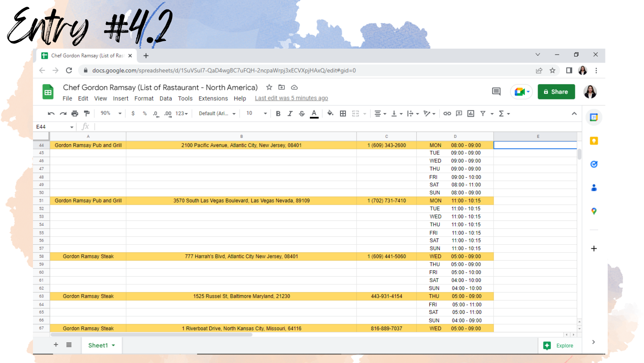The height and width of the screenshot is (363, 644).
Task: Open the comment history icon
Action: point(496,92)
